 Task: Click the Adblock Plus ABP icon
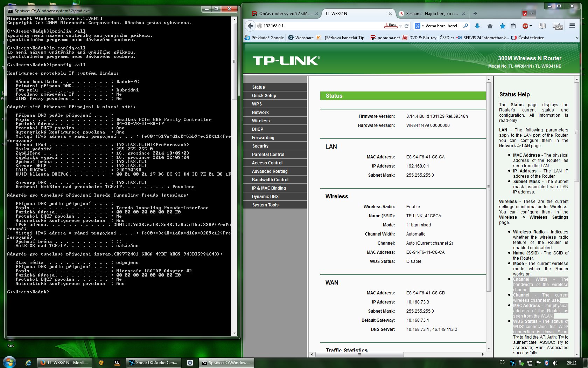(x=525, y=26)
